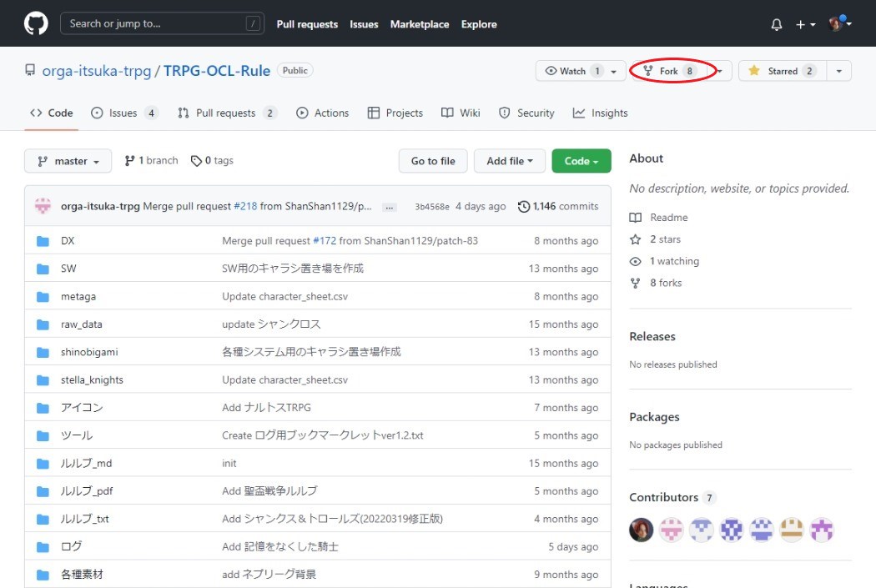Open the tan-colored contributor identicon
876x588 pixels.
click(791, 530)
